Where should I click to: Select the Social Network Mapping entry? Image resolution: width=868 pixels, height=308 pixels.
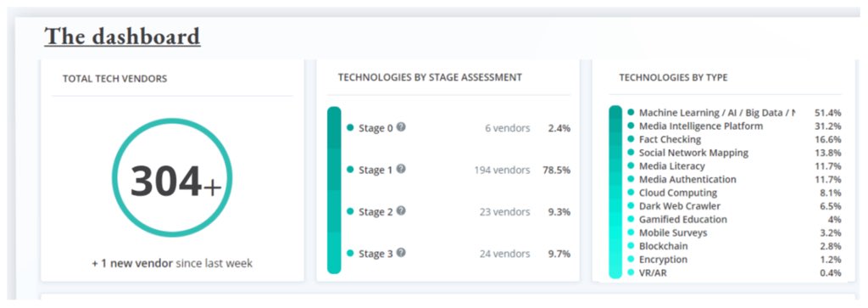click(693, 153)
